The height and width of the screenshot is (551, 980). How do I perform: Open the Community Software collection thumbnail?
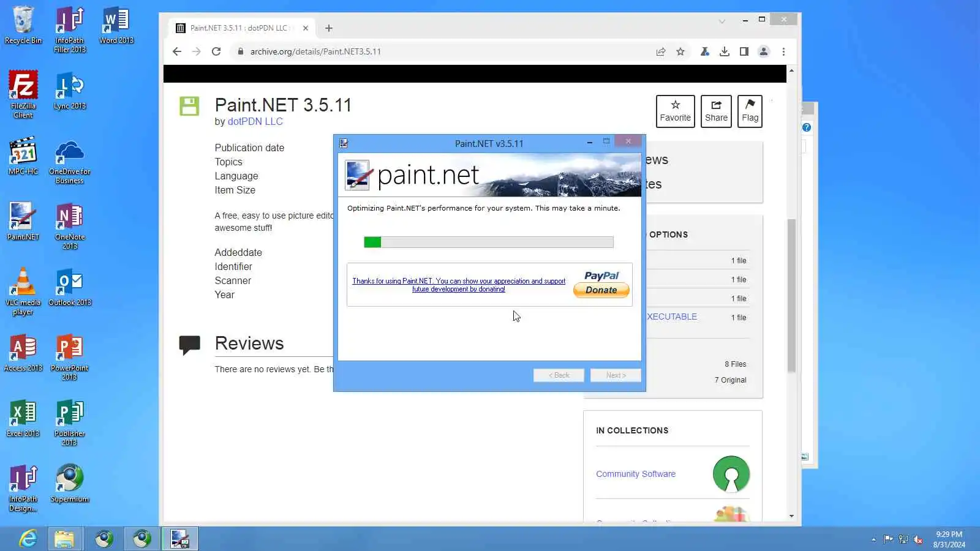pyautogui.click(x=731, y=474)
